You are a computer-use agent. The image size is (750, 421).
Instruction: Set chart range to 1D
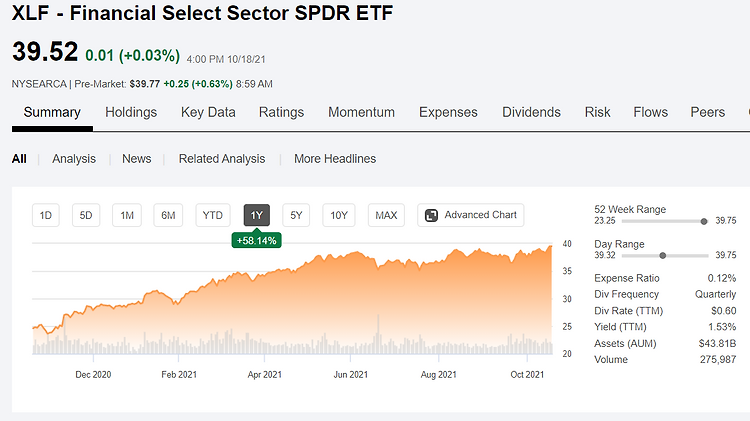(x=45, y=215)
